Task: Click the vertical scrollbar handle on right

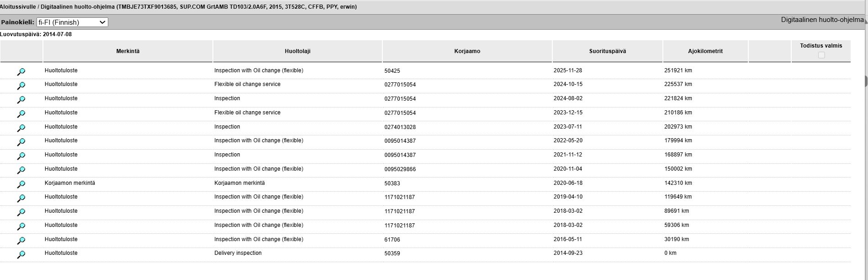Action: click(x=866, y=81)
